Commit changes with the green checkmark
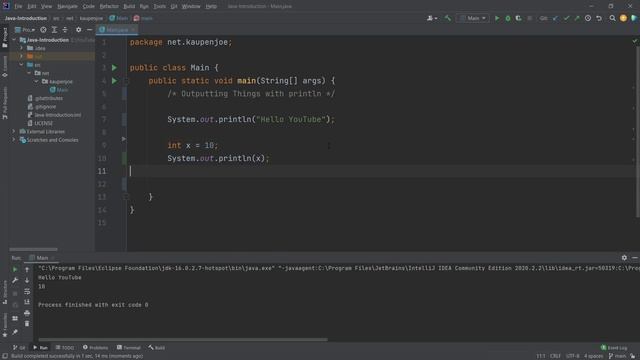Image resolution: width=640 pixels, height=360 pixels. click(x=566, y=18)
